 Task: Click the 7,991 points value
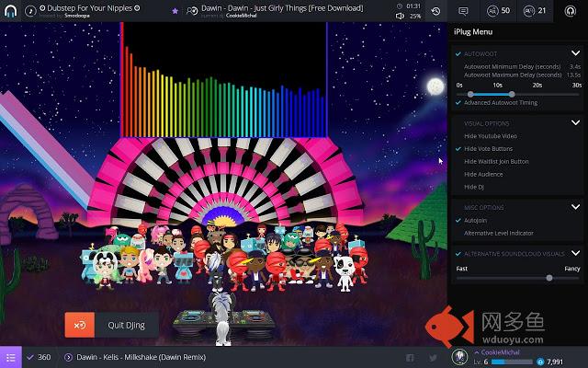pyautogui.click(x=555, y=362)
